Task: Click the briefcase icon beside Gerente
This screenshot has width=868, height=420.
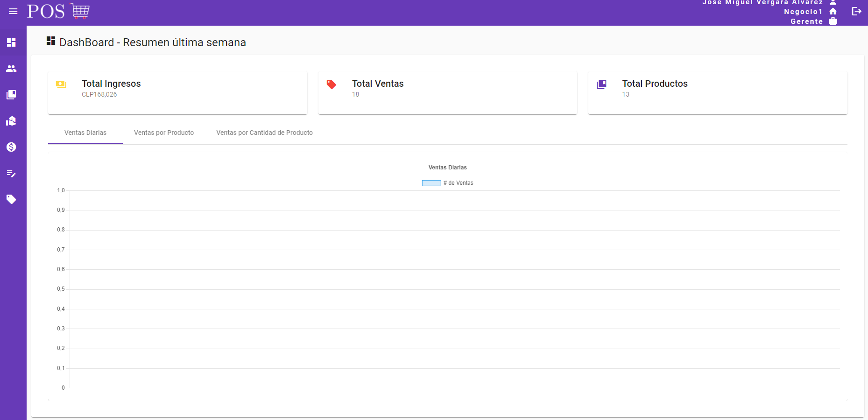Action: [x=833, y=21]
